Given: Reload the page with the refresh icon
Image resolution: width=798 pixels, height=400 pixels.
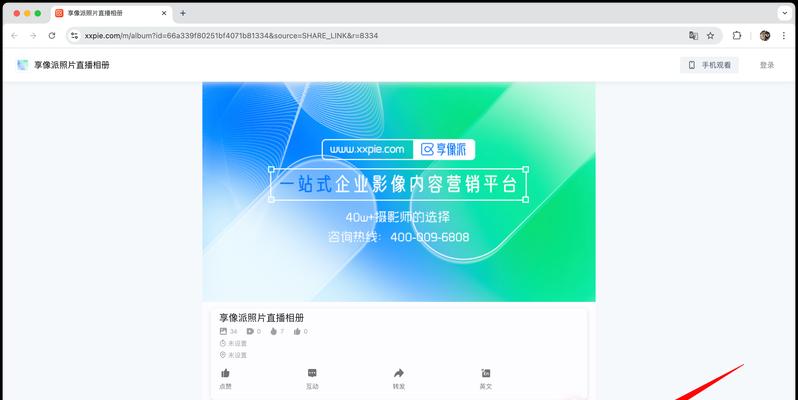Looking at the screenshot, I should coord(52,36).
